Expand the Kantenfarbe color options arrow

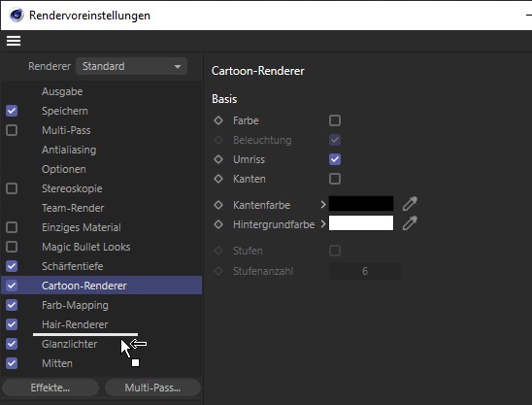tap(323, 204)
